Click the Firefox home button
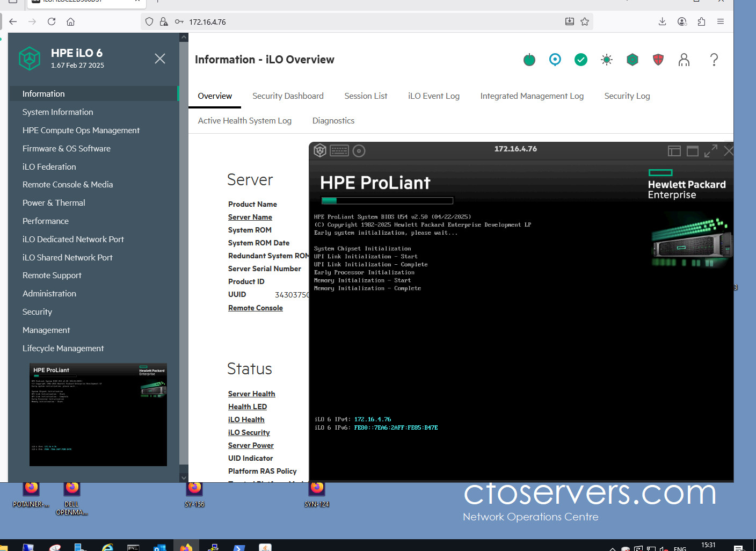Screen dimensions: 756x551 click(x=71, y=21)
